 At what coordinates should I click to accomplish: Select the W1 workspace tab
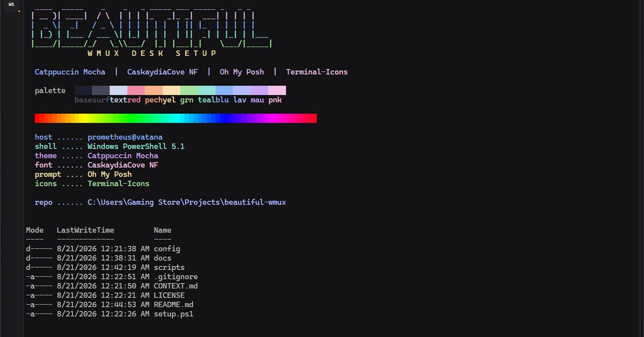pyautogui.click(x=11, y=4)
